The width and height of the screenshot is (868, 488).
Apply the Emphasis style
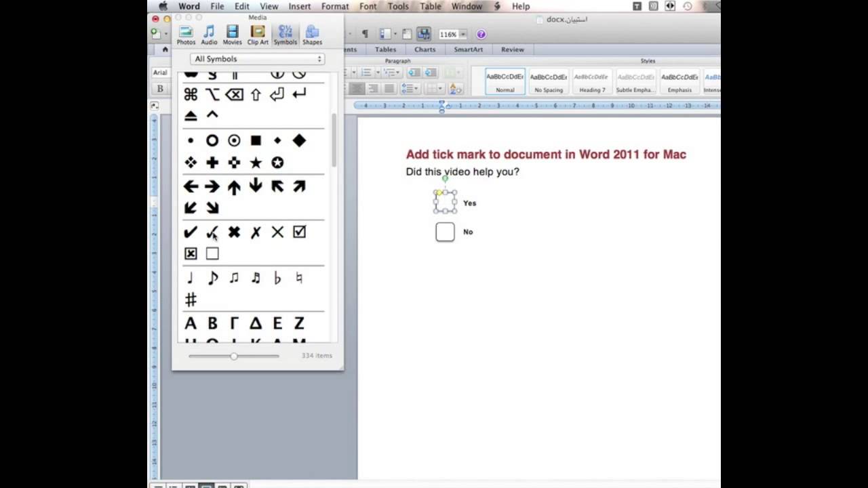pyautogui.click(x=679, y=82)
